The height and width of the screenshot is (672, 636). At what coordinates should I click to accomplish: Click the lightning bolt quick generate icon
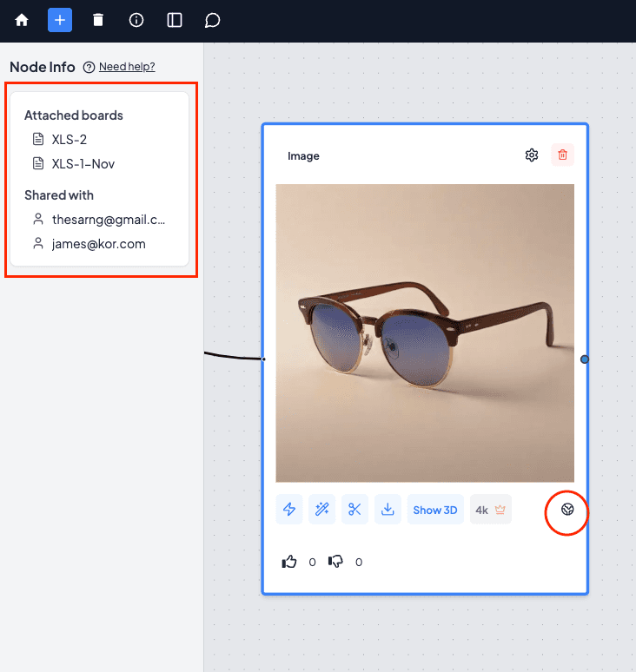point(289,509)
